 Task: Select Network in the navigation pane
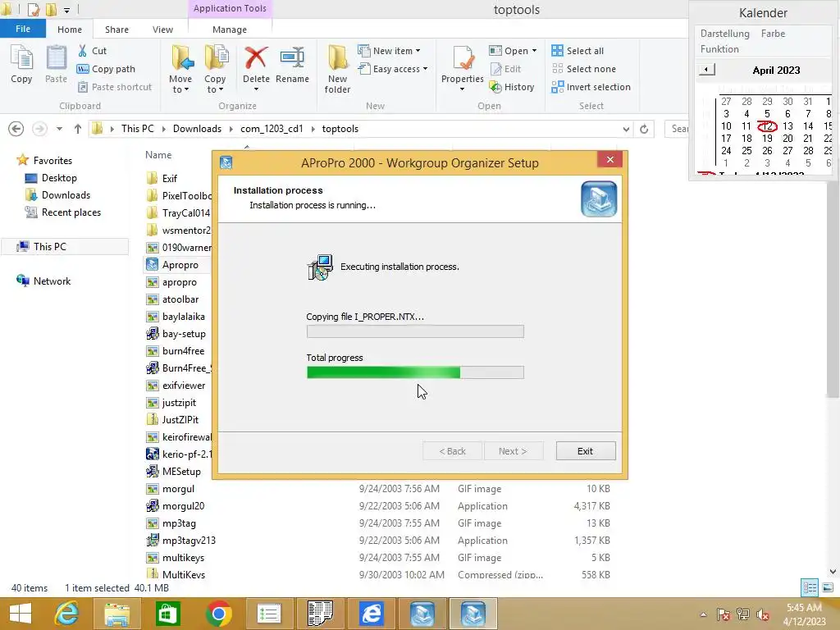point(52,281)
